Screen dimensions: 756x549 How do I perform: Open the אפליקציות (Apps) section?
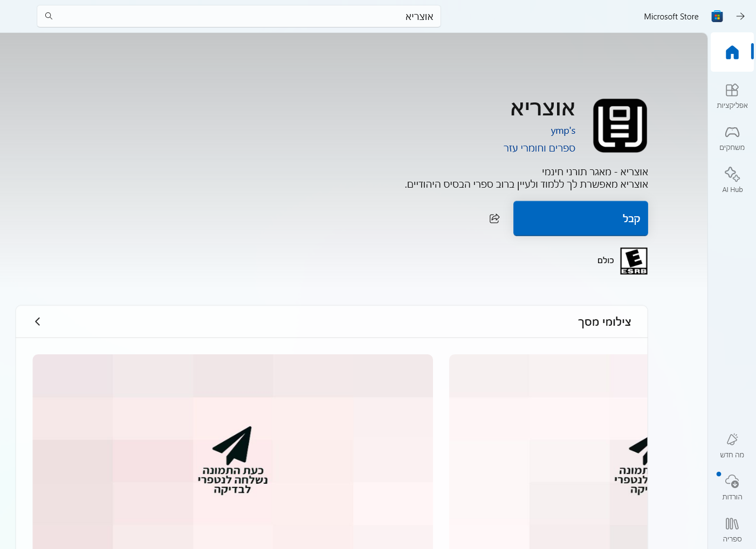coord(732,96)
